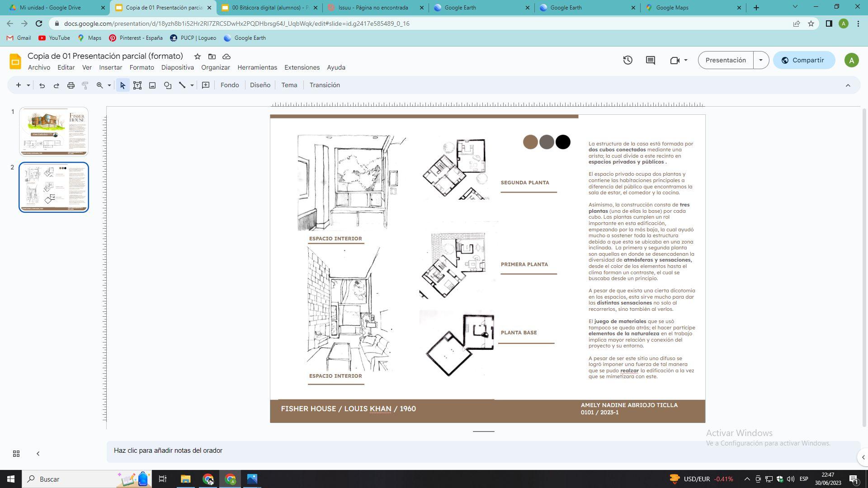Click the document title field
The image size is (868, 488).
(105, 56)
